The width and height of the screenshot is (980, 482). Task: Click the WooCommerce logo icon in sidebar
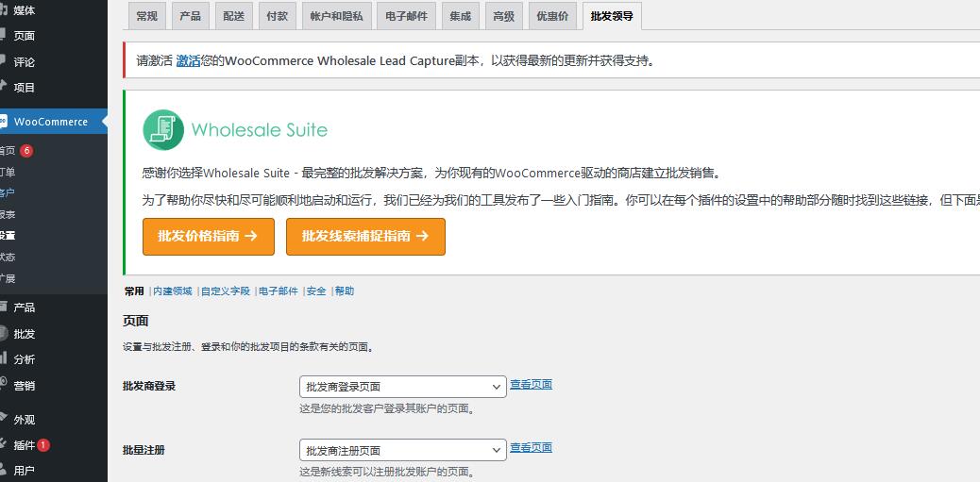tap(3, 121)
